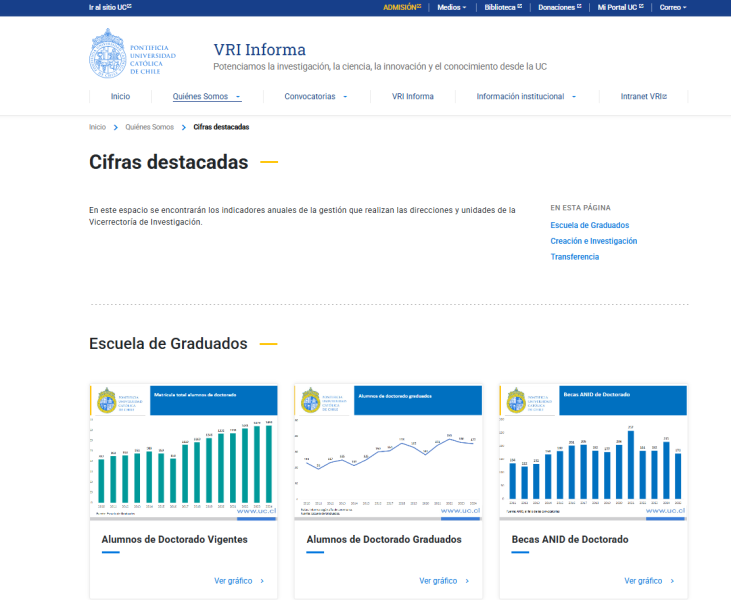Open Mi Portal UC link
731x600 pixels.
tap(621, 7)
